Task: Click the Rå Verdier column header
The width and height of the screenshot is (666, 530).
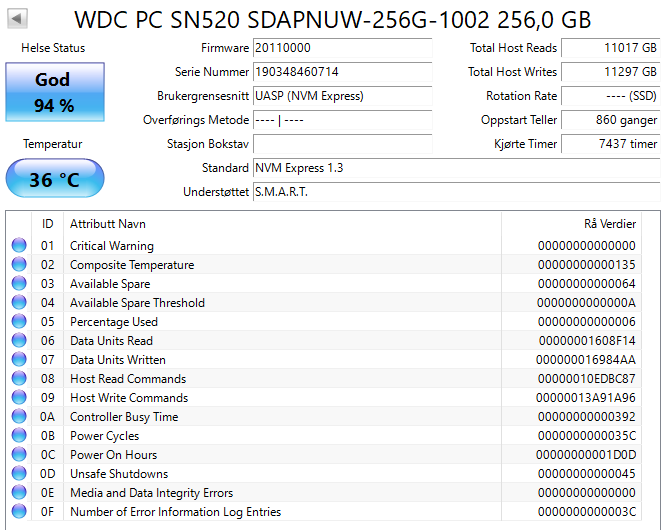Action: (571, 224)
